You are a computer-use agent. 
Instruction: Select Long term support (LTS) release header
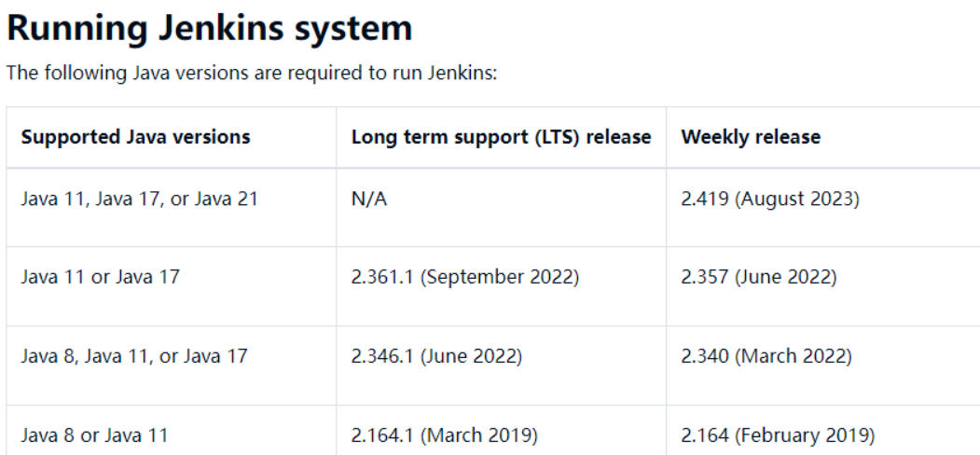(501, 137)
